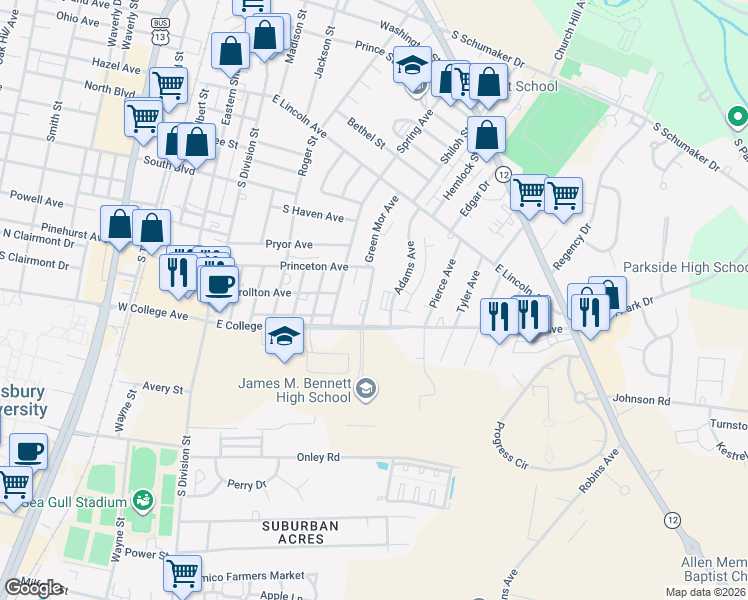The height and width of the screenshot is (600, 748).
Task: Select the shopping cart marker near Wicomico Farmers Market
Action: (182, 577)
